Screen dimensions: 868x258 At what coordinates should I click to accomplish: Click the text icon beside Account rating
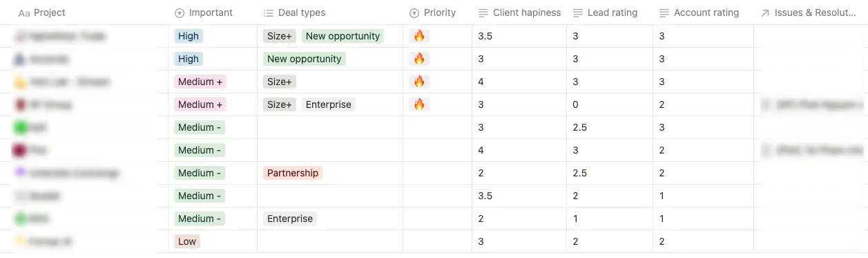click(664, 12)
